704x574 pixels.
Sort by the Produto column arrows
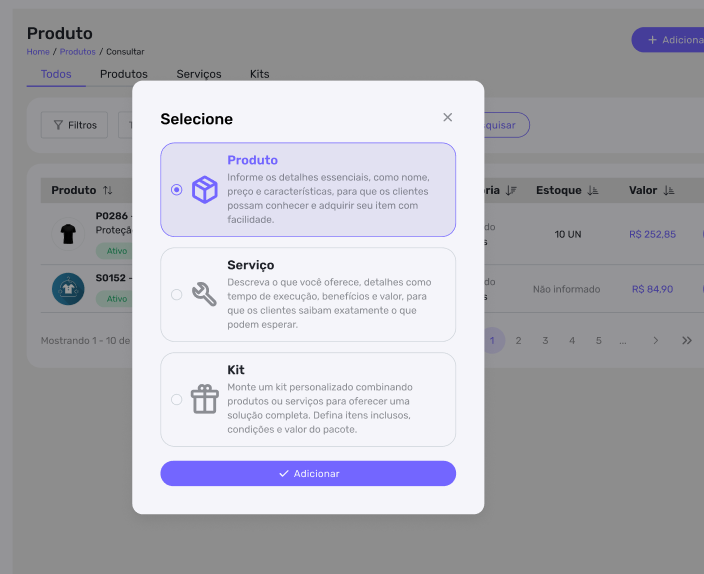(x=108, y=190)
